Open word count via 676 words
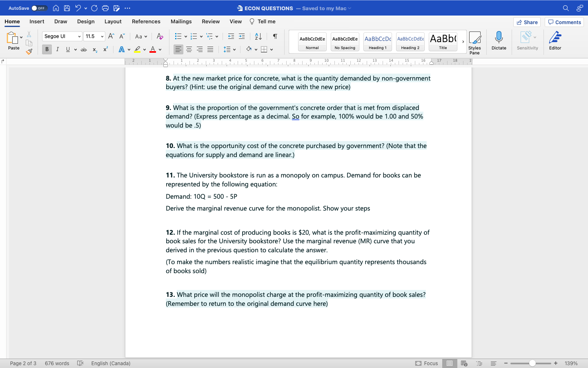The width and height of the screenshot is (588, 368). point(57,363)
